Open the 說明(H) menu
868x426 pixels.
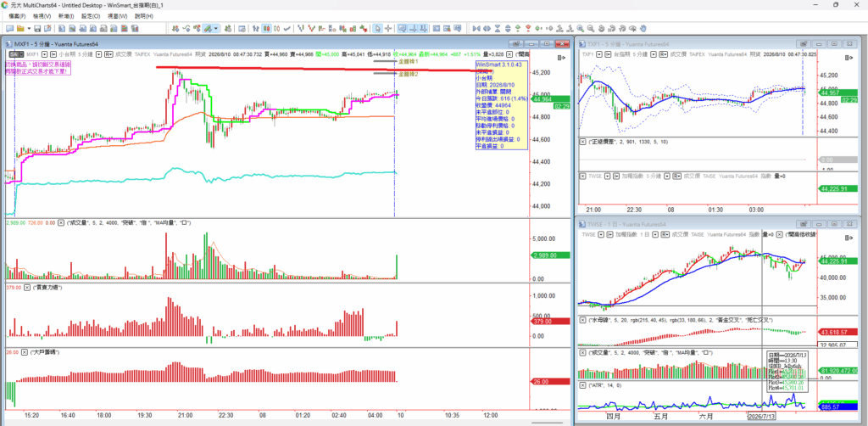pyautogui.click(x=144, y=16)
